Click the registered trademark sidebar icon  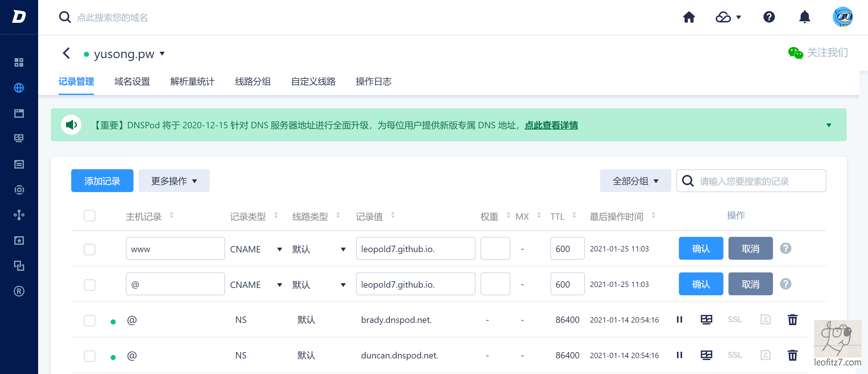click(19, 291)
